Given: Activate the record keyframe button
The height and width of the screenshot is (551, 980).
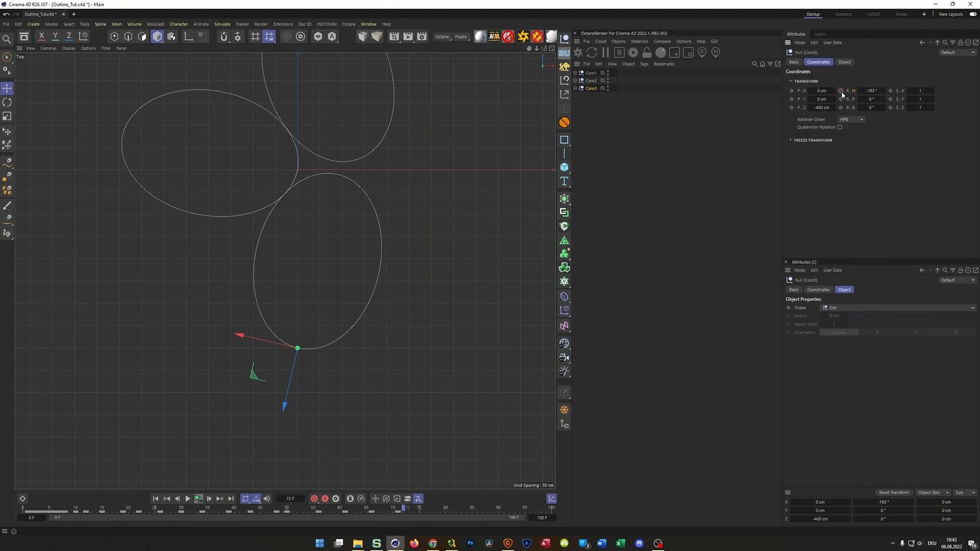Looking at the screenshot, I should tap(314, 499).
